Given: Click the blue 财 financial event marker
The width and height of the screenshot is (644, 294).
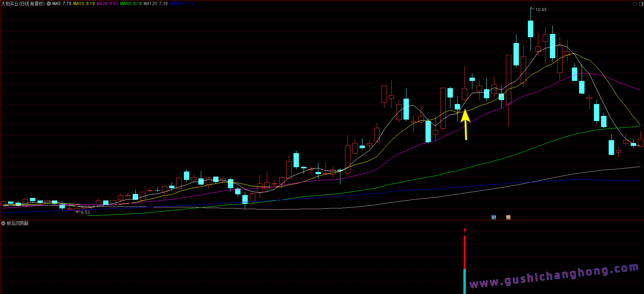Looking at the screenshot, I should click(x=494, y=217).
